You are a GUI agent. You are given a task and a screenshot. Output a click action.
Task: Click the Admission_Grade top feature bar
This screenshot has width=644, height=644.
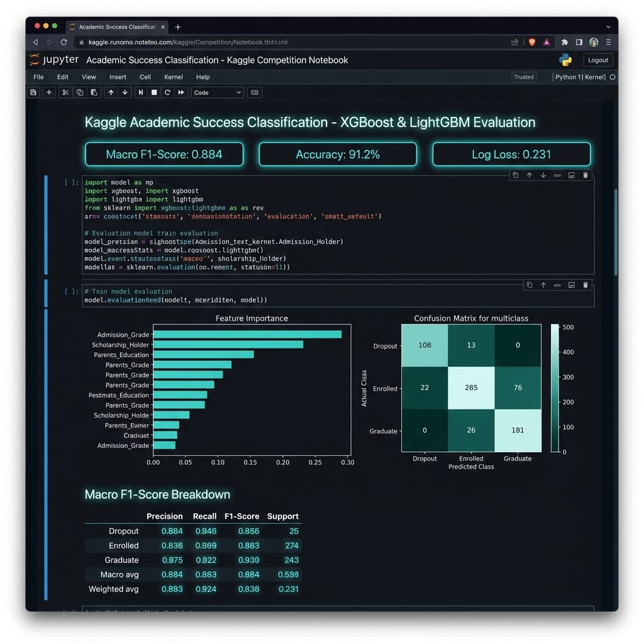247,335
